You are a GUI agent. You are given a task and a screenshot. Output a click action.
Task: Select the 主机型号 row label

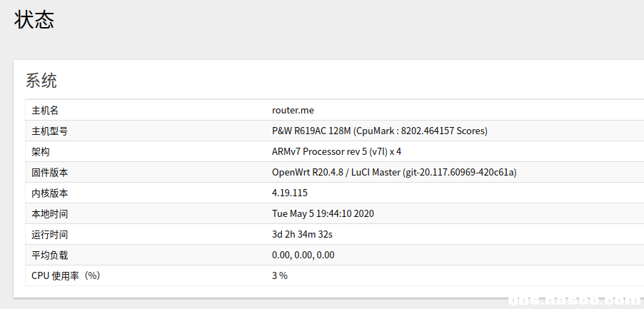(50, 131)
